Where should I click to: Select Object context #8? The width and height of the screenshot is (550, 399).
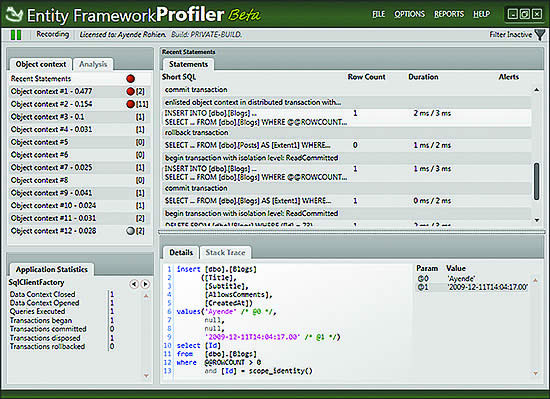pos(80,180)
